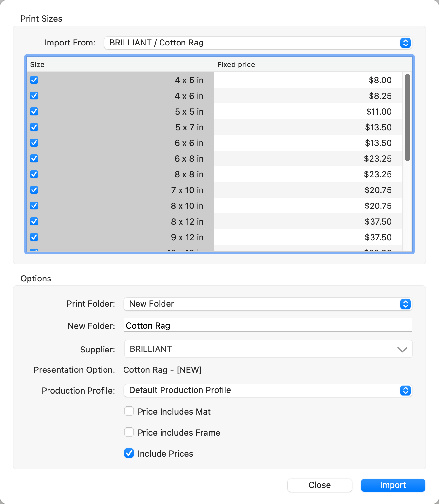This screenshot has width=439, height=504.
Task: Uncheck the 9 x 12 in size
Action: click(x=34, y=237)
